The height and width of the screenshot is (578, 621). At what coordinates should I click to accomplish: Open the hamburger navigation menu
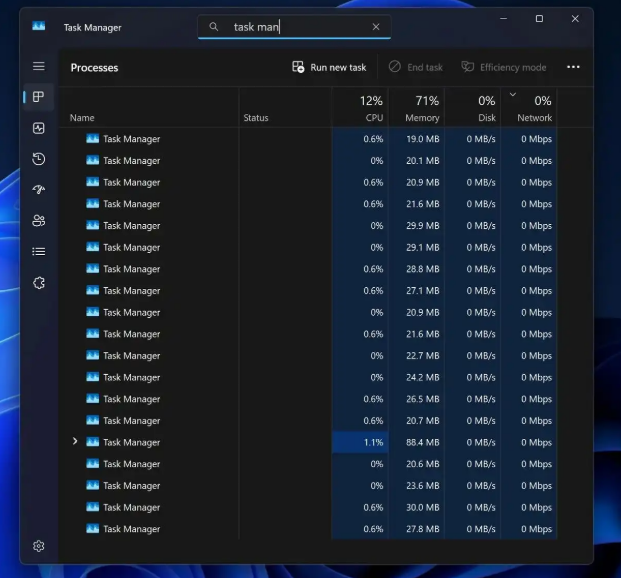click(38, 66)
